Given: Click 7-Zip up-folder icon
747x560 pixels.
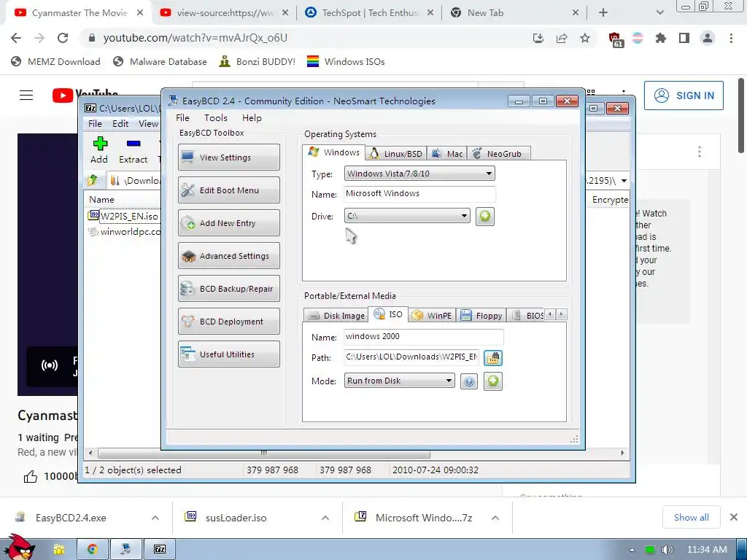Looking at the screenshot, I should point(93,181).
